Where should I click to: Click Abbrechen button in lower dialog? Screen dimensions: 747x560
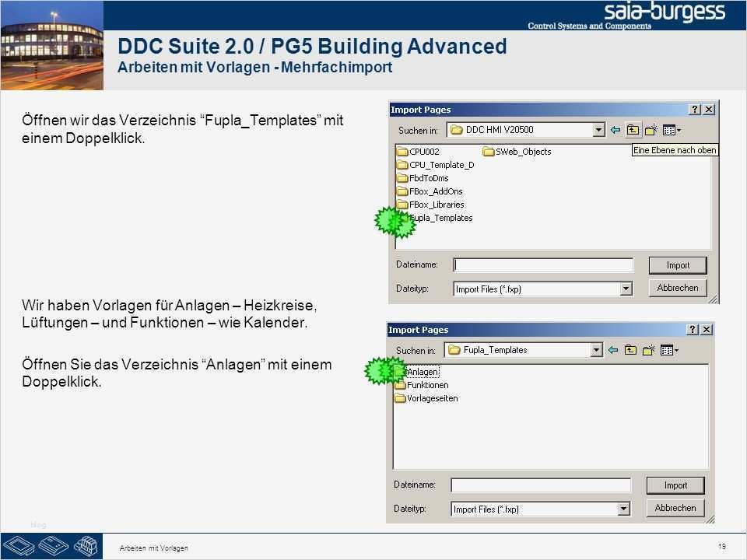click(675, 508)
